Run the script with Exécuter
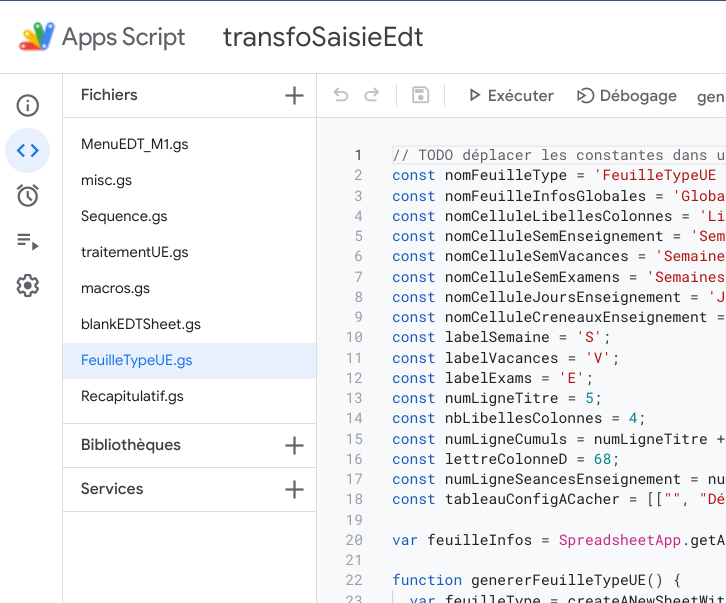 [x=511, y=95]
